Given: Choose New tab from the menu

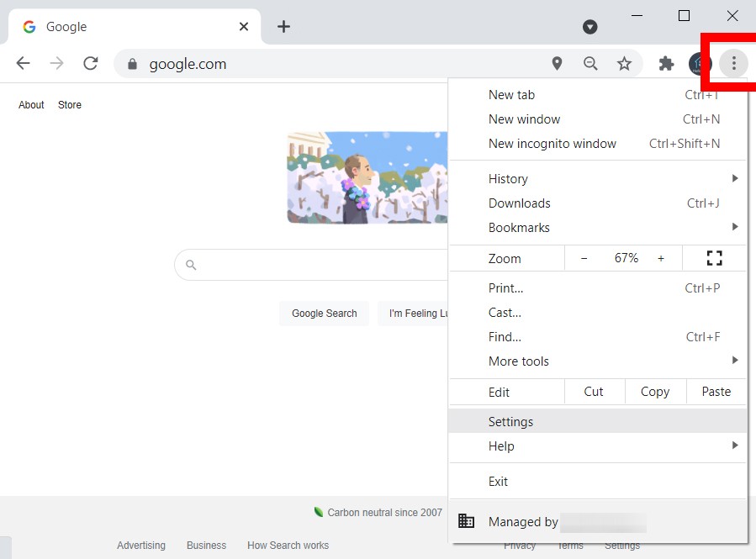Looking at the screenshot, I should 598,95.
